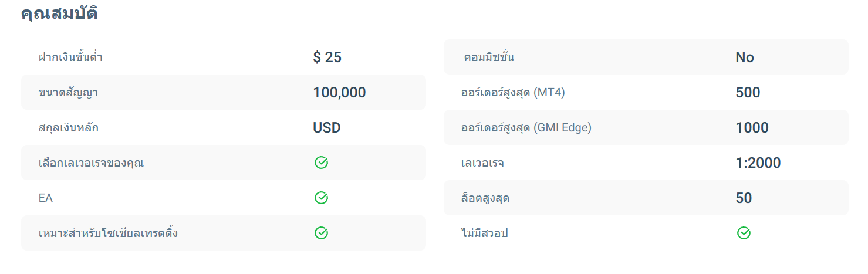Click the checkmark for เหมาะสำหรับโซเชียลเทรดดิ้ง
This screenshot has height=274, width=868.
pos(321,234)
